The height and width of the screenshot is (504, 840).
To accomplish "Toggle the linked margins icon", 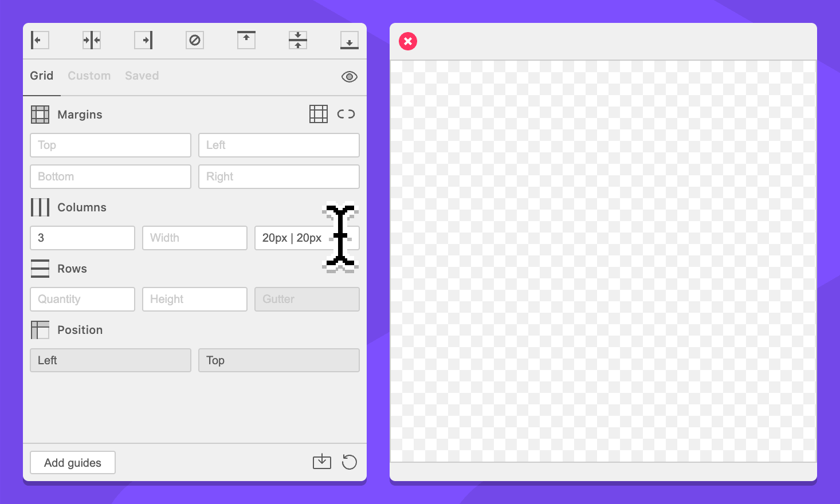I will click(x=346, y=114).
